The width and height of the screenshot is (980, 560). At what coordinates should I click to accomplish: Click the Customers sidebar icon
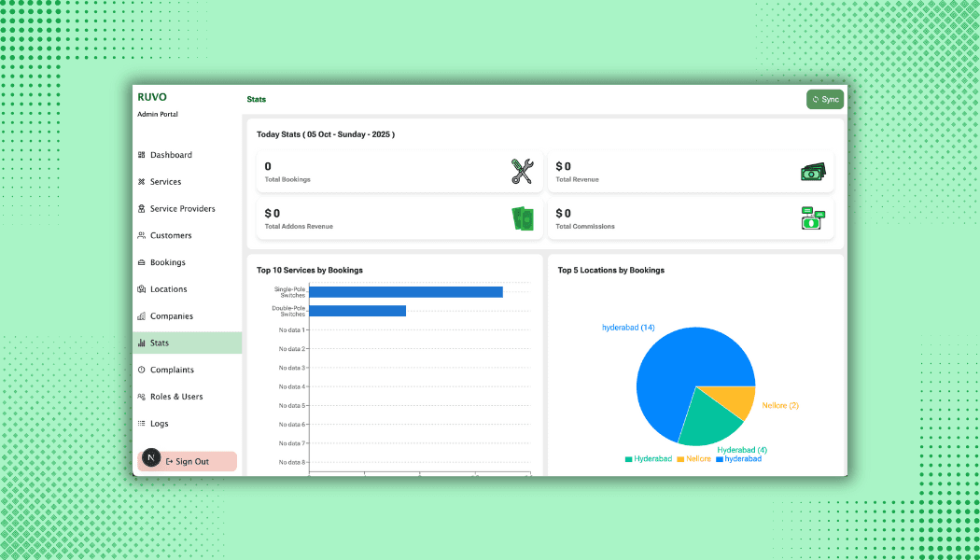point(142,236)
